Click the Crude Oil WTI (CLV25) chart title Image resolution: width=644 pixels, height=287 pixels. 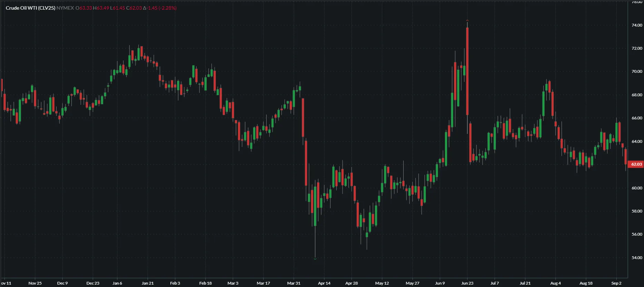click(x=30, y=8)
